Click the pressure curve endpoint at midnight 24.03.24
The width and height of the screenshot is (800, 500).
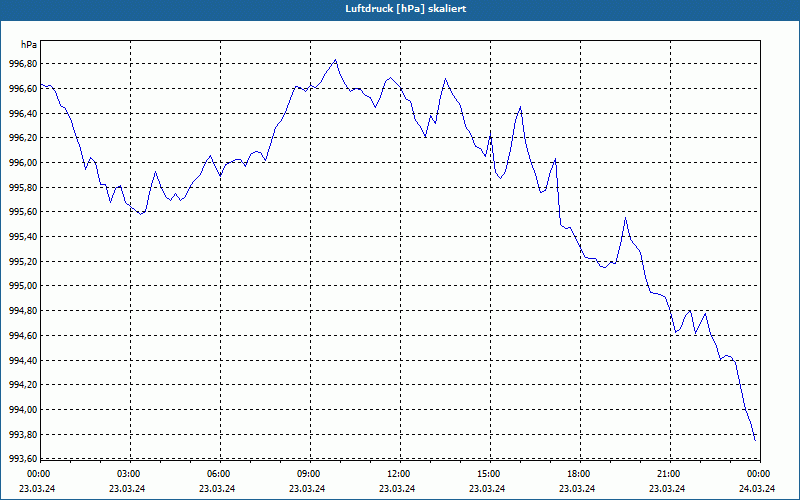click(755, 440)
